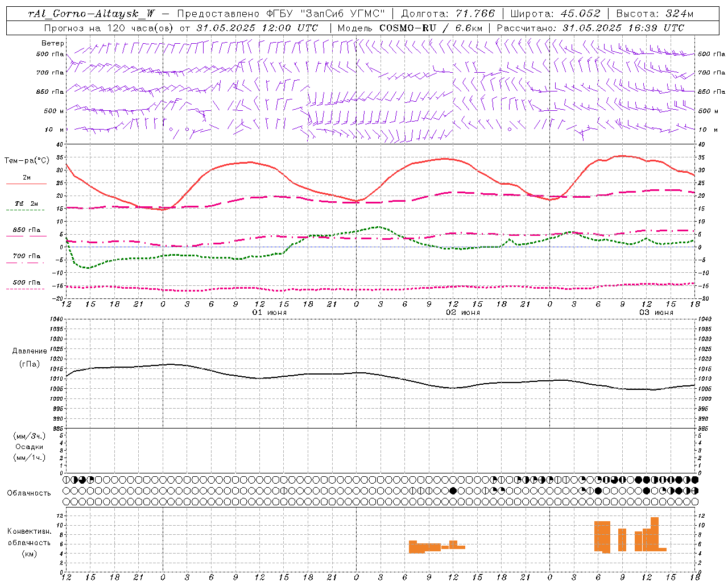Viewport: 728px width, 582px height.
Task: Click the 2м temperature legend entry
Action: click(x=27, y=178)
